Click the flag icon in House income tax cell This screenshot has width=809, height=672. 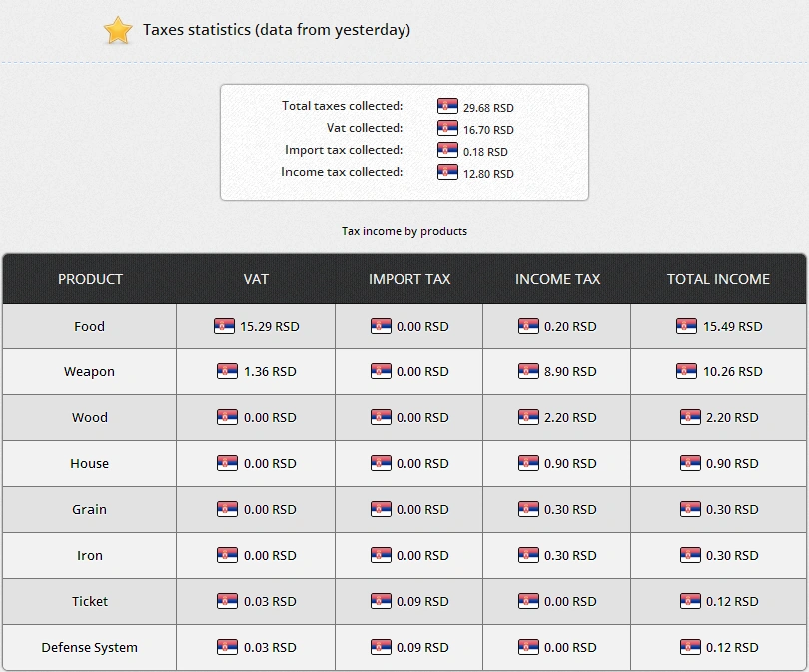coord(528,463)
